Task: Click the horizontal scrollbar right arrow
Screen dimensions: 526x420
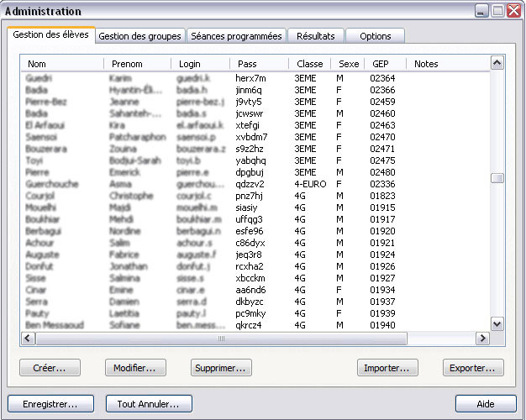Action: click(482, 339)
